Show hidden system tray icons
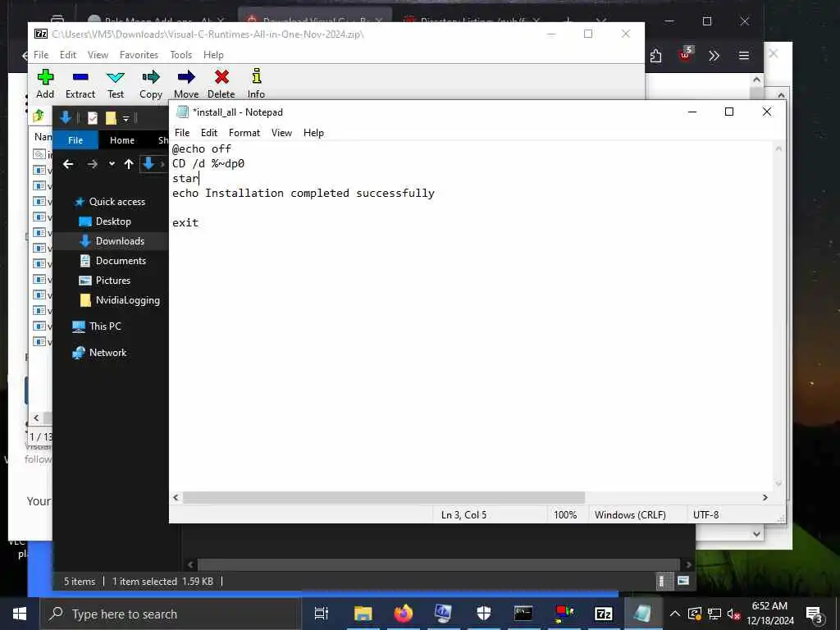 click(x=675, y=614)
